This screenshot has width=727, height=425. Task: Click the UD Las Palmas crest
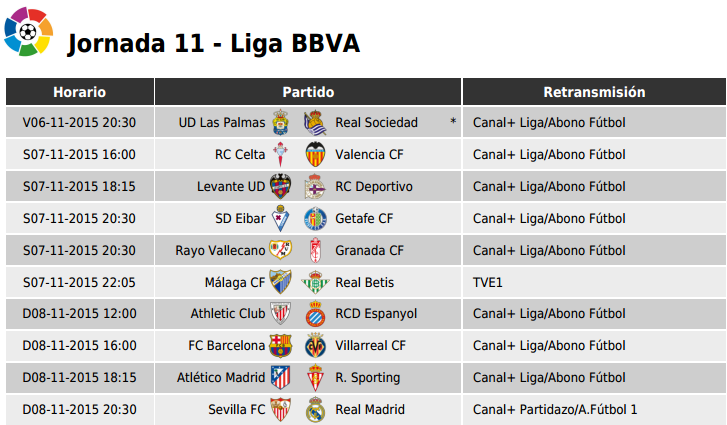point(281,122)
